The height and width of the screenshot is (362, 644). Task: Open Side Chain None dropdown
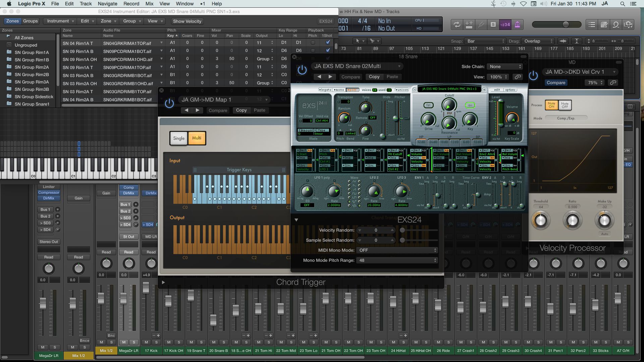click(505, 67)
